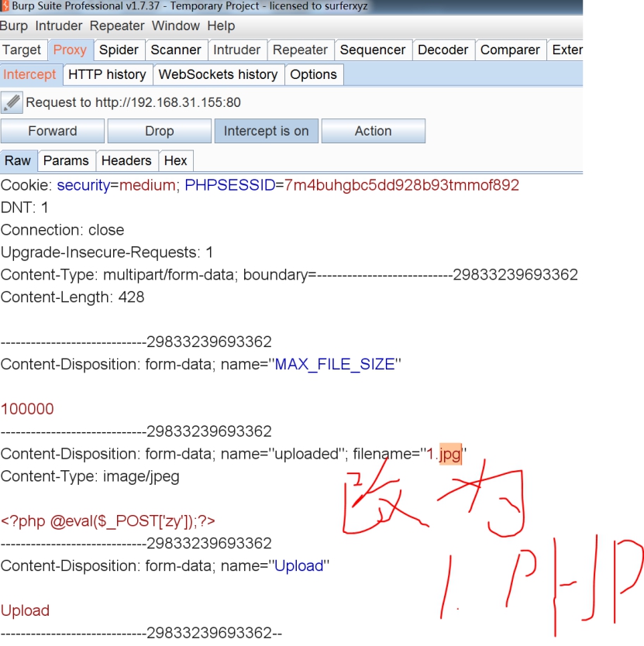Click the Burp Suite logo in title bar
644x646 pixels.
[5, 6]
